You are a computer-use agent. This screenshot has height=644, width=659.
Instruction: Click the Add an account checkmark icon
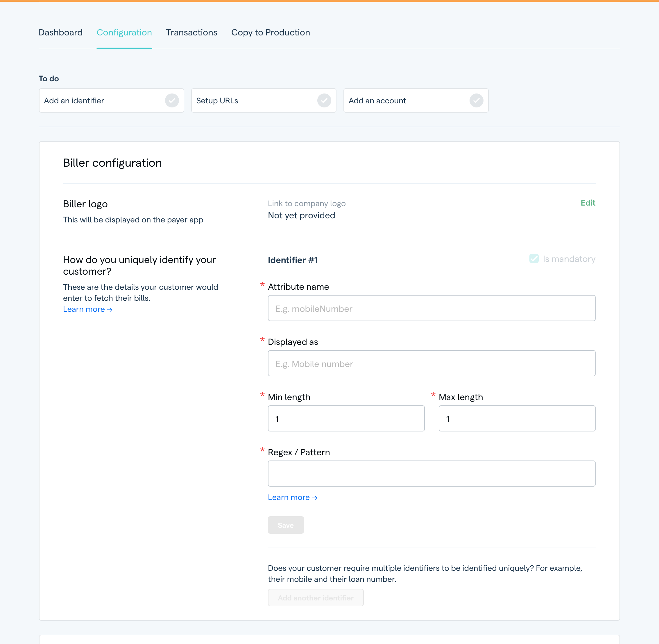(x=476, y=100)
